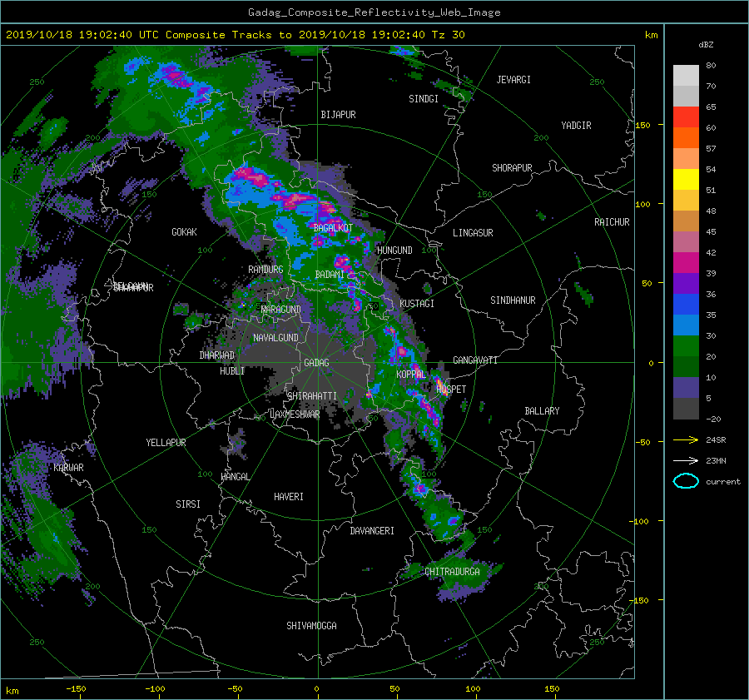Select the green 20 dBZ color swatch
Screen dimensions: 749x700
686,346
